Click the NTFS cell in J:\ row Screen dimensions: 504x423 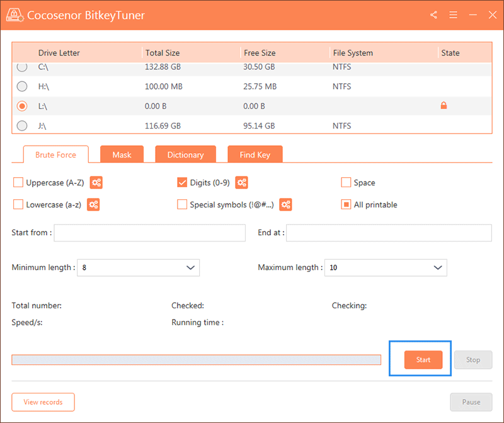(341, 126)
